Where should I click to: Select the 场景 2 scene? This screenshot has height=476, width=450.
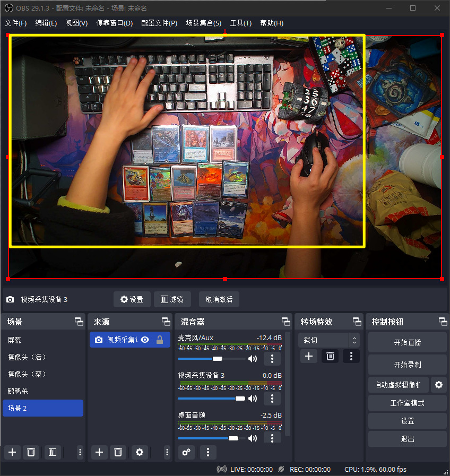pos(43,408)
